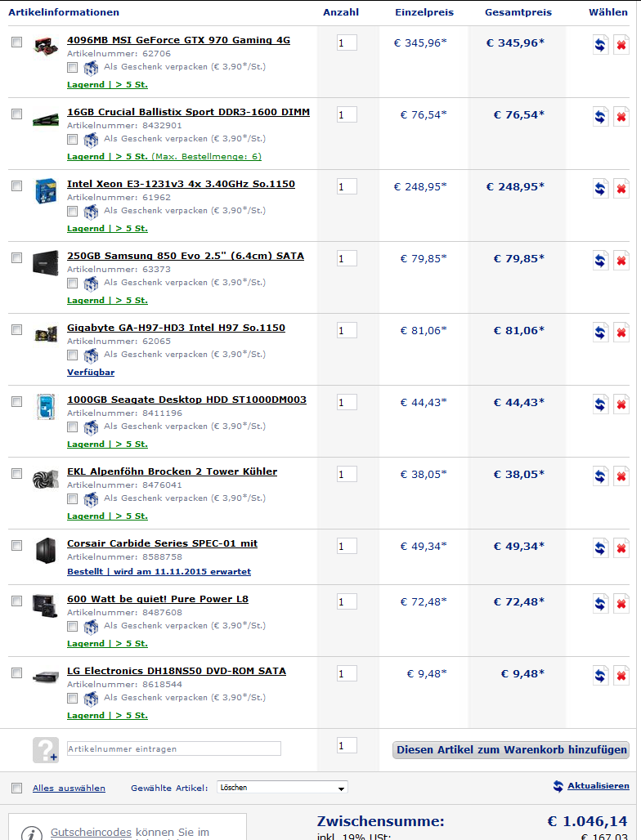Open the Intel Xeon E3-1231v3 product link
The height and width of the screenshot is (840, 641).
pos(181,184)
